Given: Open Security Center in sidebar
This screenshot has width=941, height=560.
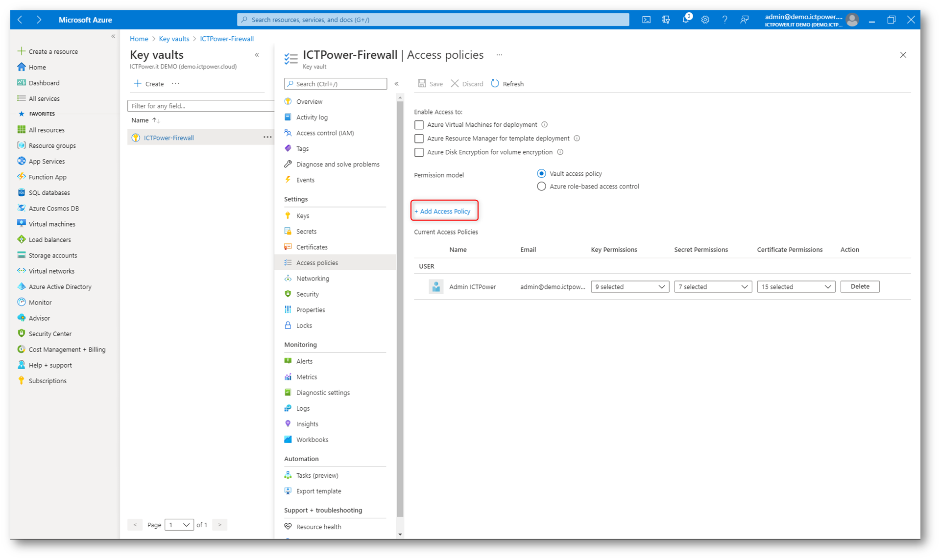Looking at the screenshot, I should pos(50,334).
